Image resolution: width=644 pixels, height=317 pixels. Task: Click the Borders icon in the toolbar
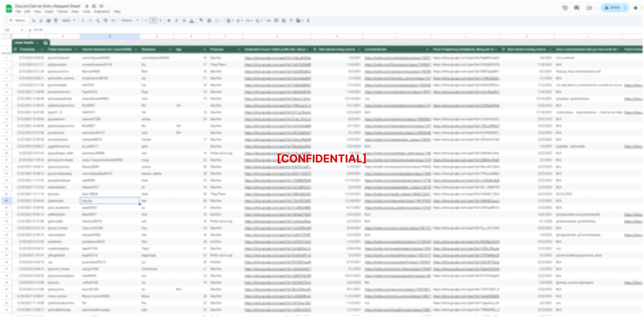pos(209,21)
